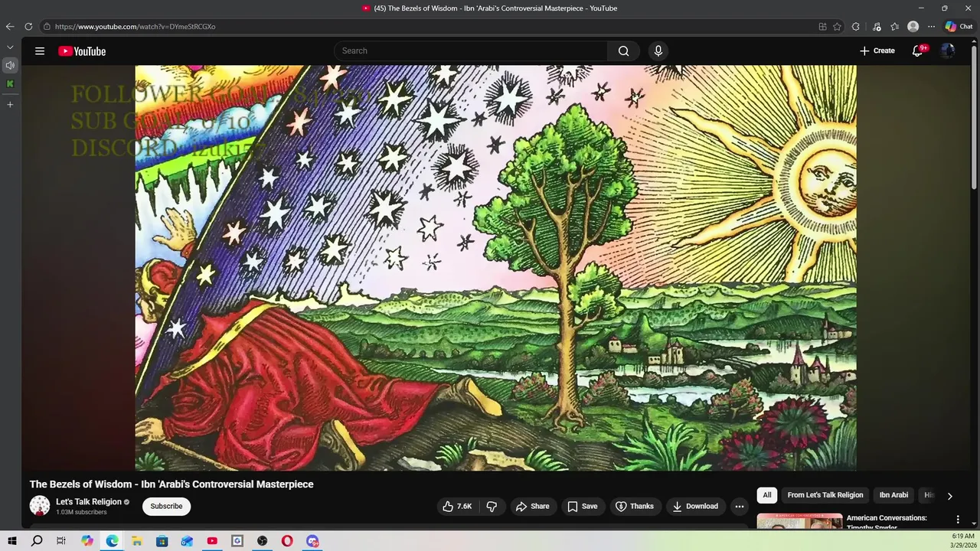Open OBS Studio from taskbar
980x551 pixels.
click(262, 541)
